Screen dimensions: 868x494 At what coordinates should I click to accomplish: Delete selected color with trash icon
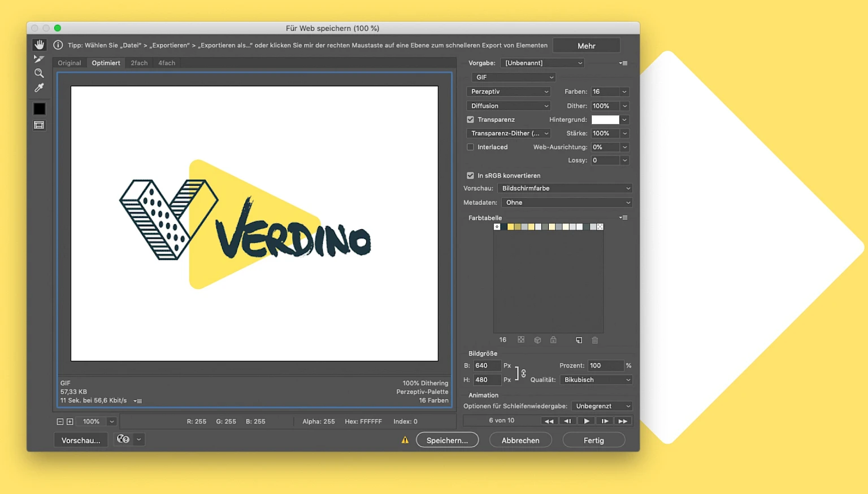[x=594, y=340]
